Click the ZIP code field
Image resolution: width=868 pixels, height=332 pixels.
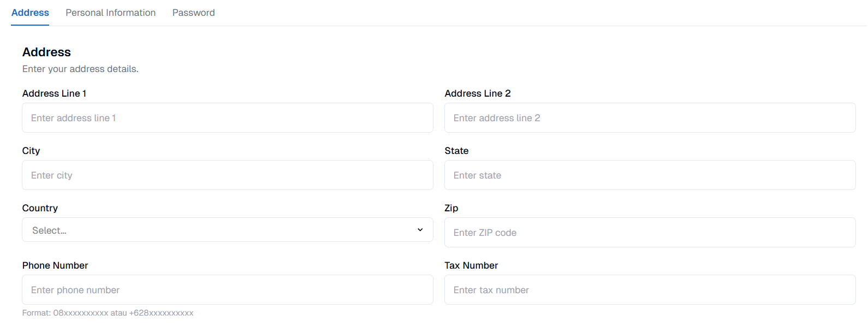click(x=650, y=232)
